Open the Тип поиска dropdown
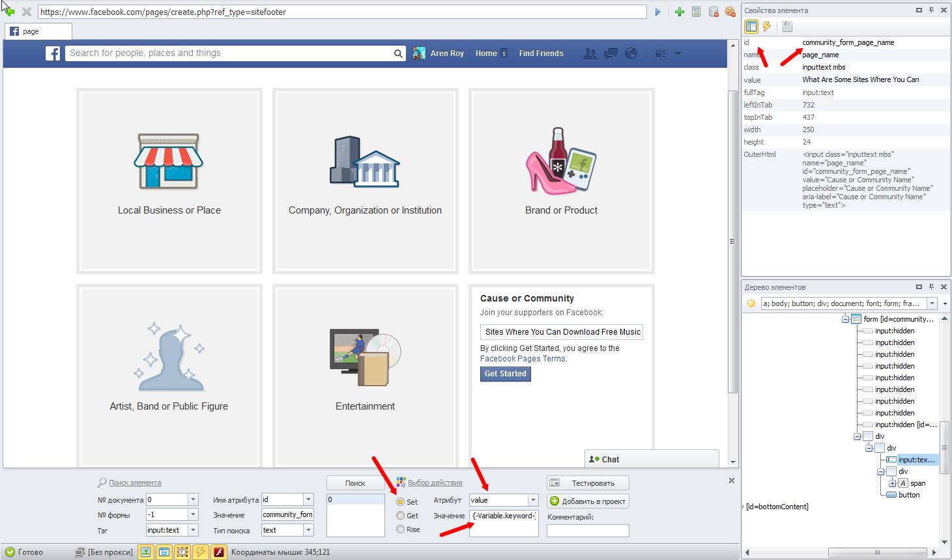Image resolution: width=952 pixels, height=560 pixels. [x=309, y=530]
